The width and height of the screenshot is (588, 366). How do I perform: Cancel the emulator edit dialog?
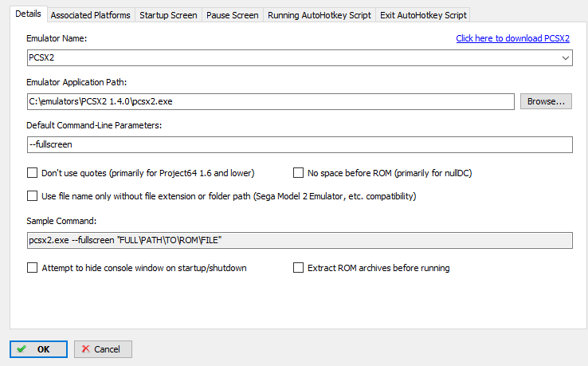coord(103,349)
